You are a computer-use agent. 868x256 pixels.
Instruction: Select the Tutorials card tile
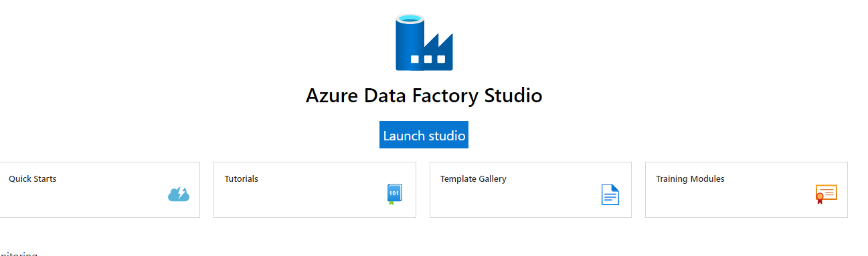pyautogui.click(x=315, y=190)
